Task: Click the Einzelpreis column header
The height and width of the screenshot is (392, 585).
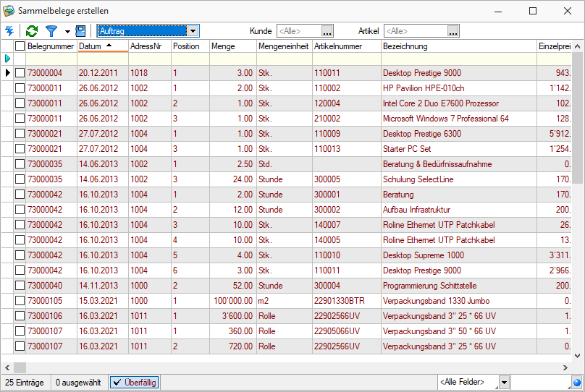Action: [x=554, y=46]
